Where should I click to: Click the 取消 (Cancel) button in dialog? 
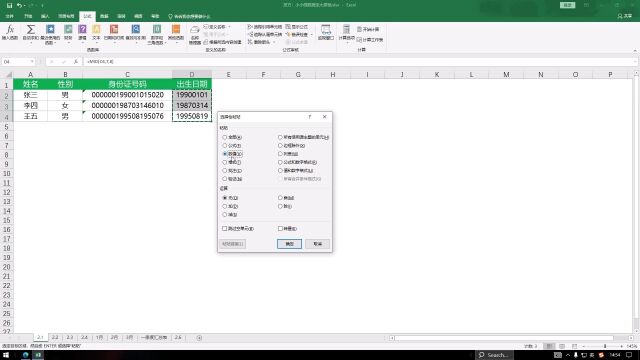coord(318,244)
